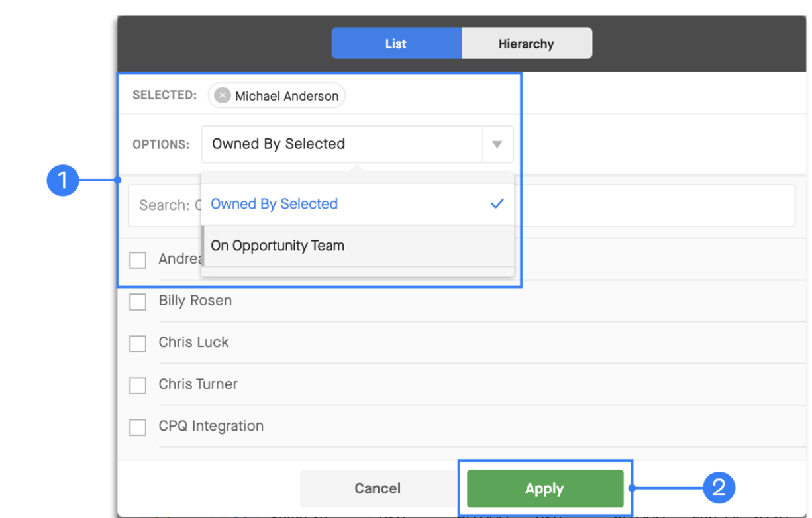Viewport: 812px width, 518px height.
Task: Check the Chris Luck checkbox
Action: click(x=138, y=344)
